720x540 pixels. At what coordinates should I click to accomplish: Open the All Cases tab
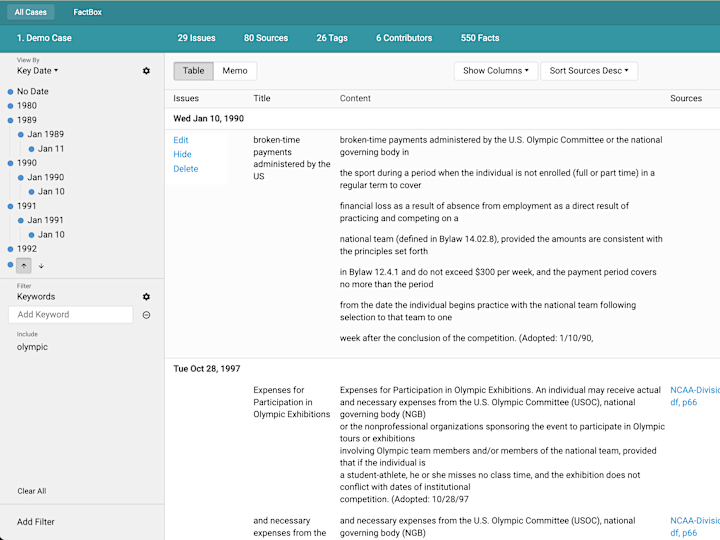30,12
